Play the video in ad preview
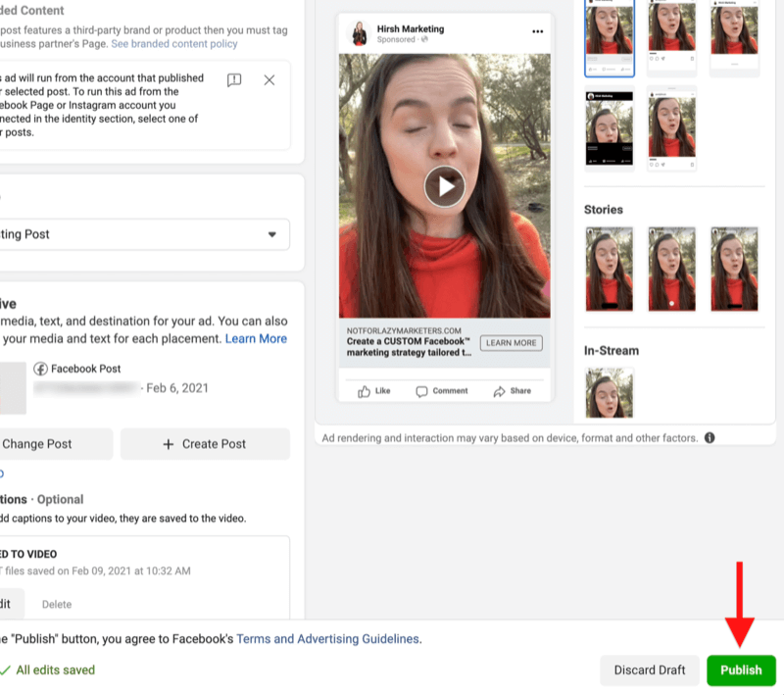Viewport: 784px width, 695px height. tap(445, 185)
